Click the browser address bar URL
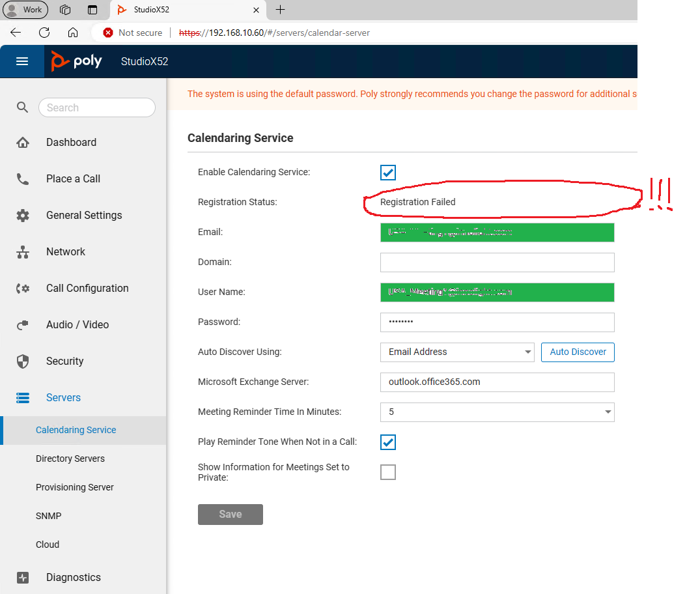Screen dimensions: 700x594 [x=274, y=33]
